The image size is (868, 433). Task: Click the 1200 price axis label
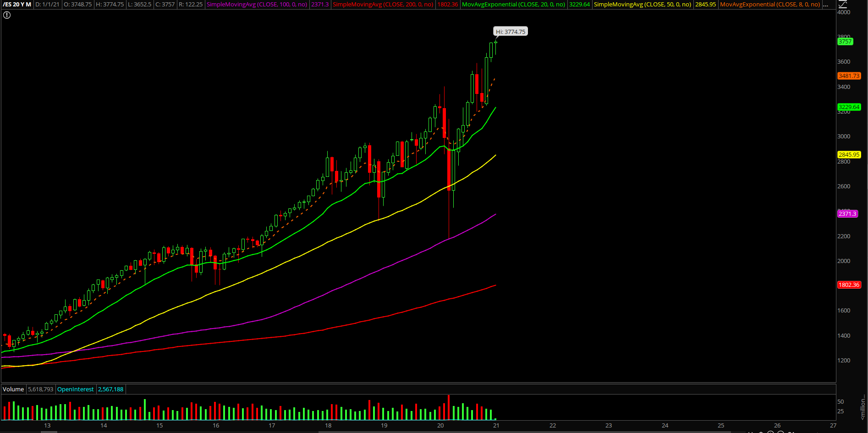click(x=844, y=361)
